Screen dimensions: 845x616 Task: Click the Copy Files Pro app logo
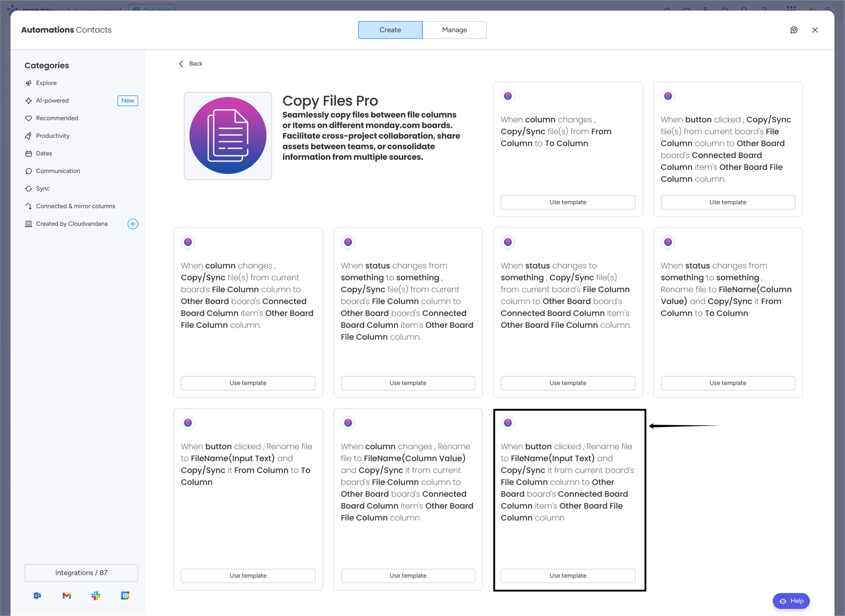pos(228,136)
